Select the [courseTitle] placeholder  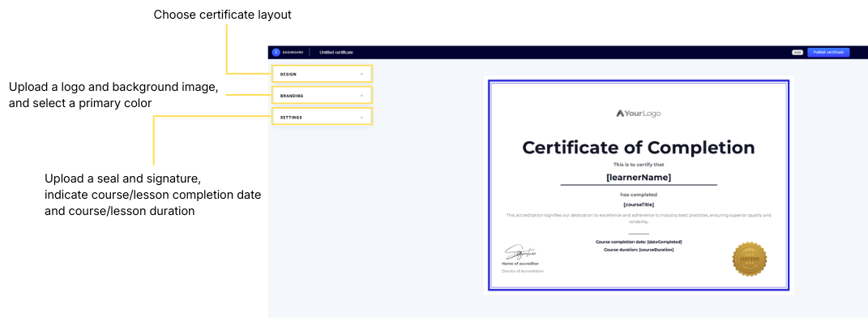[x=639, y=204]
